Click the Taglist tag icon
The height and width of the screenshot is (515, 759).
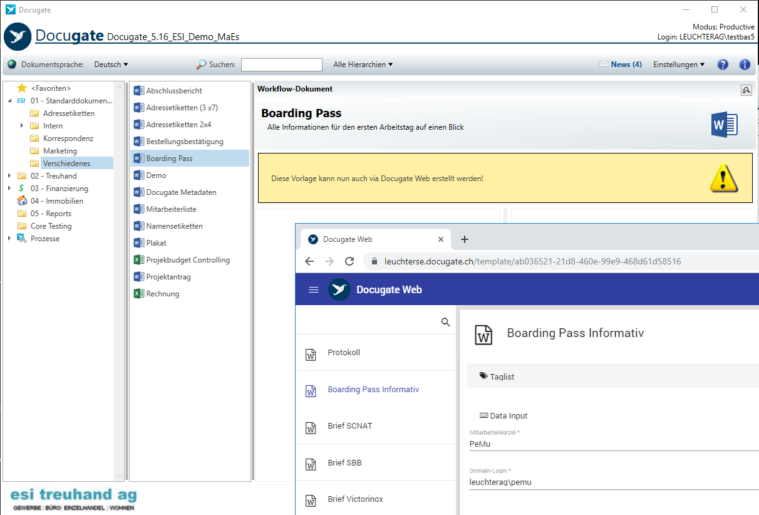click(x=483, y=376)
